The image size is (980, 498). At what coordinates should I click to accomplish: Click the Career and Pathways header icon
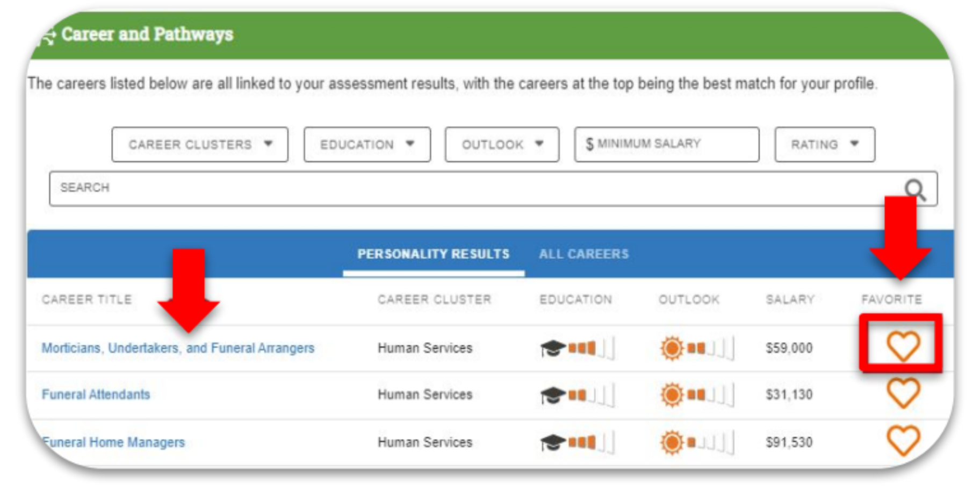click(48, 37)
